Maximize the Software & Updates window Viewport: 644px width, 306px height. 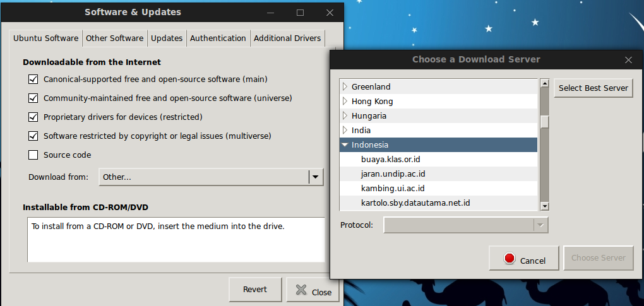click(301, 13)
